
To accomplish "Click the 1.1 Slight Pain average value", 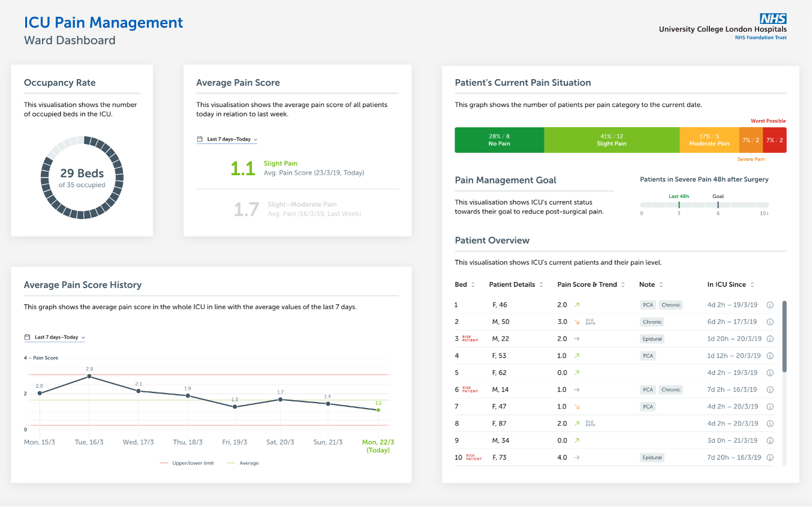I will tap(243, 169).
